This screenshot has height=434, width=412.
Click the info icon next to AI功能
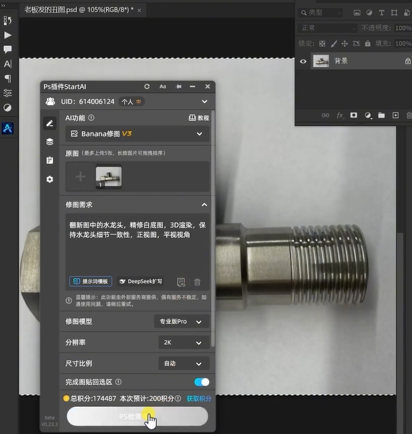(x=91, y=118)
